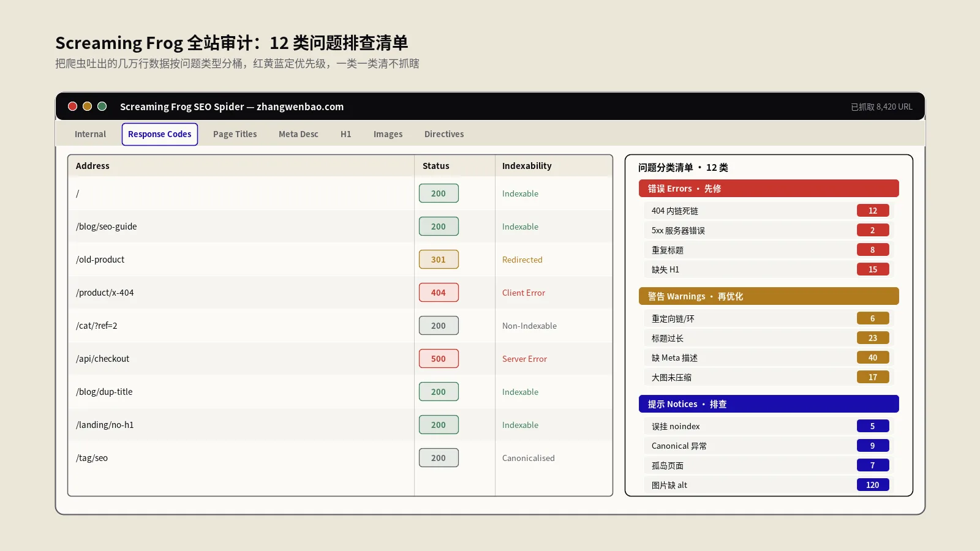Select the /old-product address
Screen dimensions: 980x551
coord(100,260)
